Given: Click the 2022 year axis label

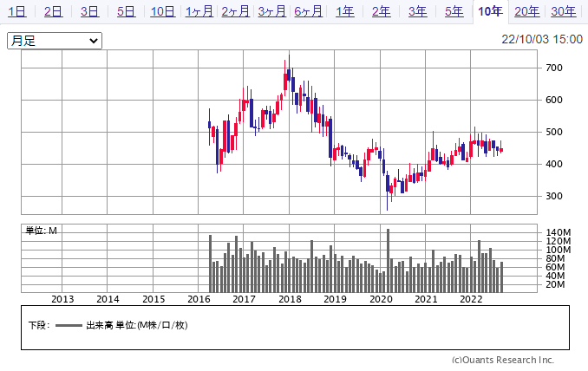Looking at the screenshot, I should coord(471,299).
